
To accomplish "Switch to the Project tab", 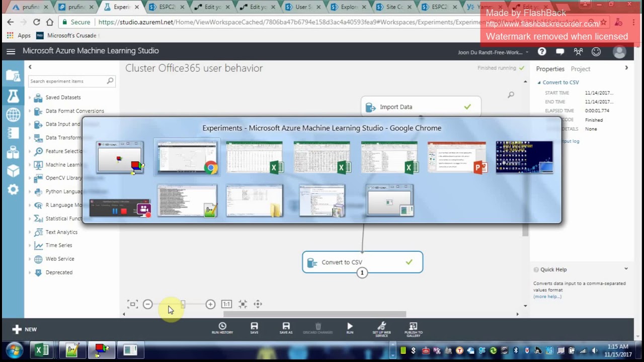I will point(580,69).
